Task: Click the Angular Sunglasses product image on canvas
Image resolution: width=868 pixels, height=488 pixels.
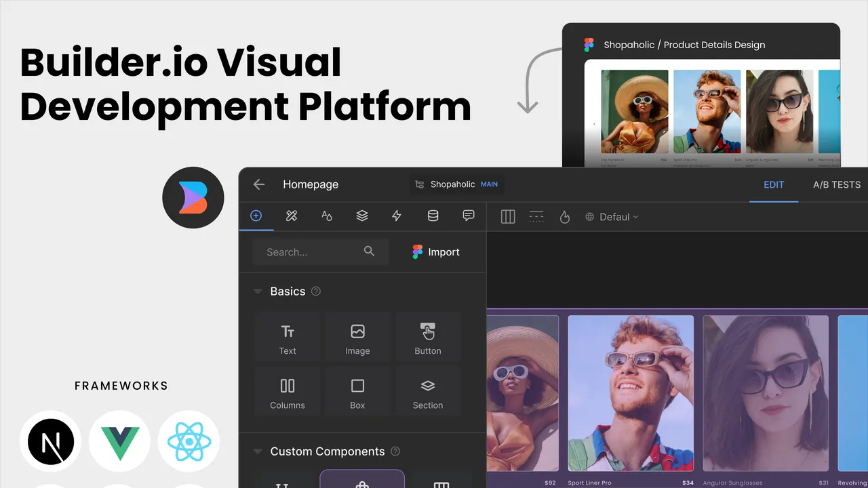Action: click(x=766, y=393)
